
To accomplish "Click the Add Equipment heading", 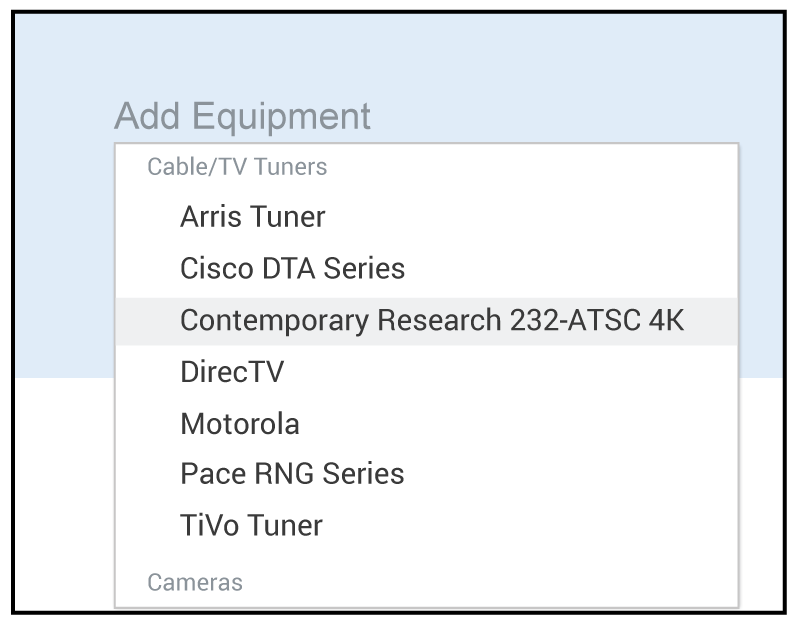I will [242, 116].
